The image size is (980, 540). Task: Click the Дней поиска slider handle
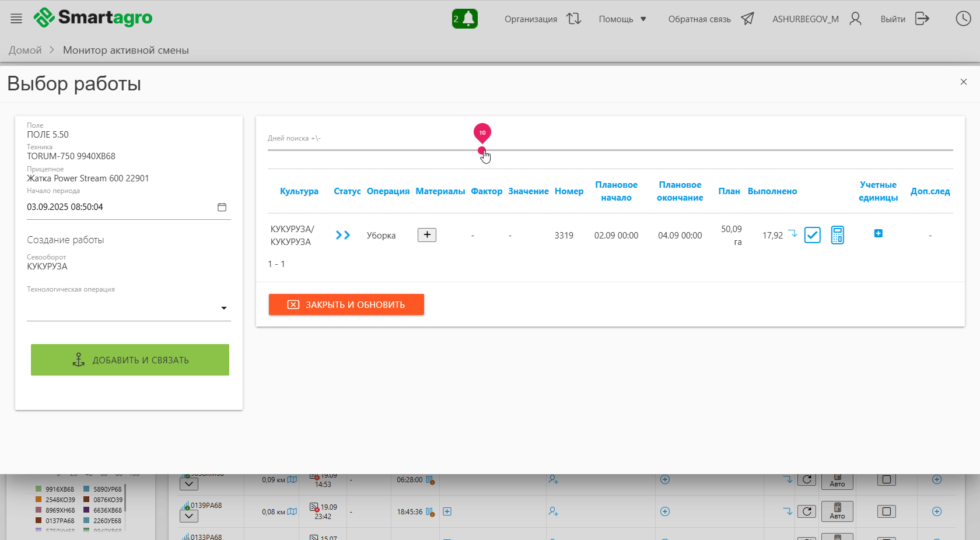click(x=482, y=150)
